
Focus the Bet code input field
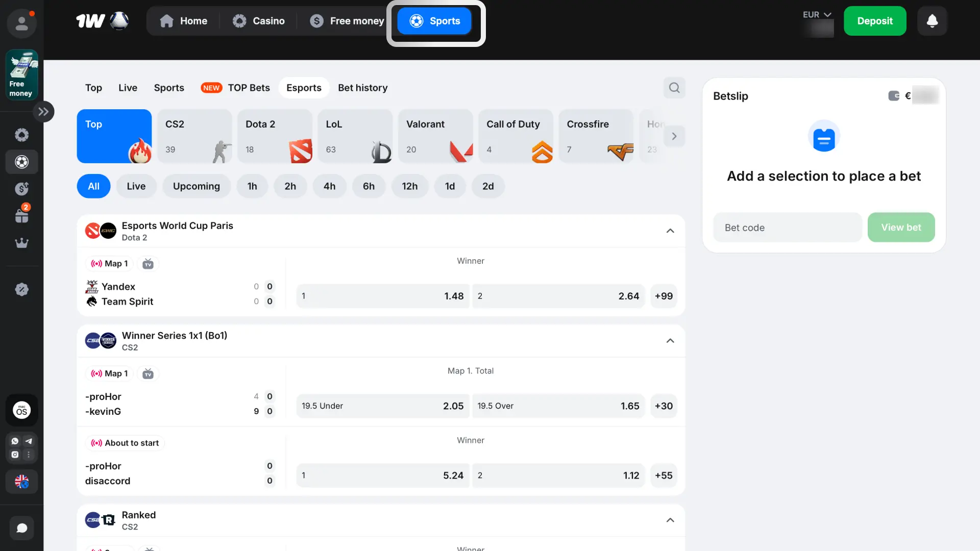point(787,228)
